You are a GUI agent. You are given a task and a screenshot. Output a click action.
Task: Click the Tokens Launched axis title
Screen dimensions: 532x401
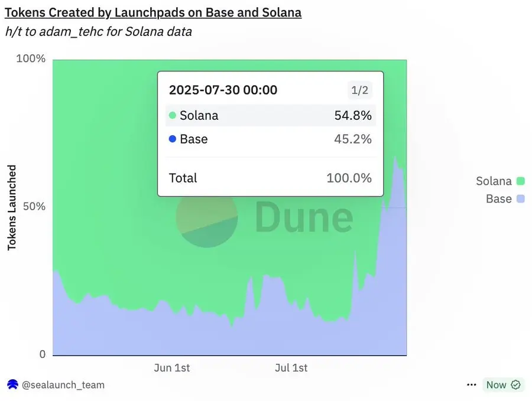point(12,207)
